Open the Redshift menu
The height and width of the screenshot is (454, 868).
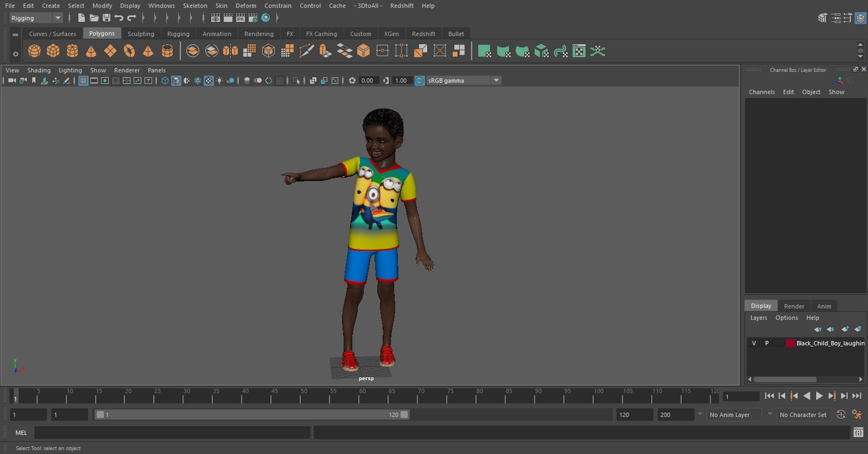tap(401, 5)
